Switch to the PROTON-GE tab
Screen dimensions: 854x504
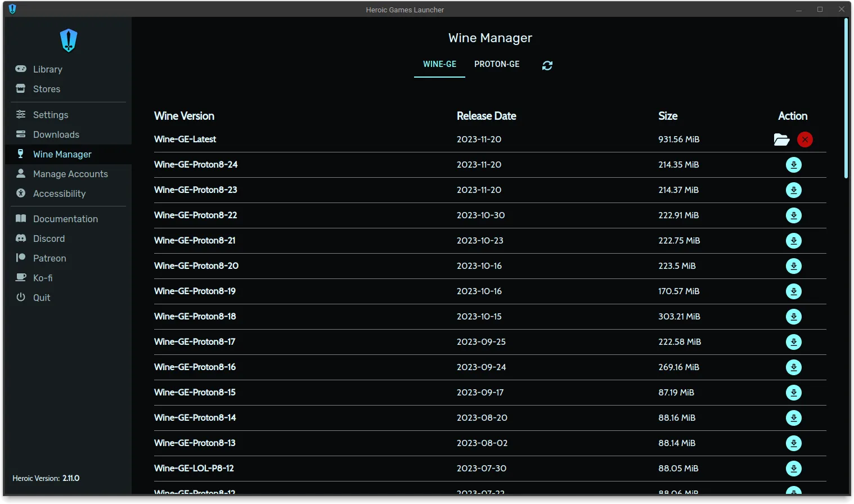[497, 64]
